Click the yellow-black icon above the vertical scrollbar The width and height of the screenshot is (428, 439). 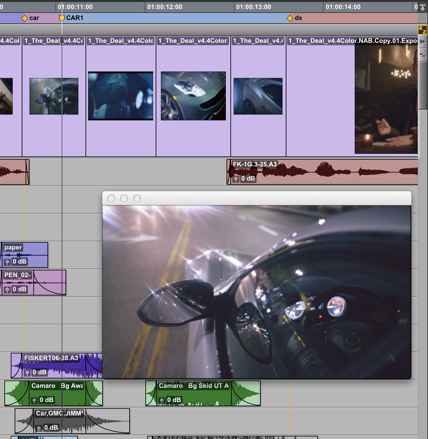[x=423, y=30]
